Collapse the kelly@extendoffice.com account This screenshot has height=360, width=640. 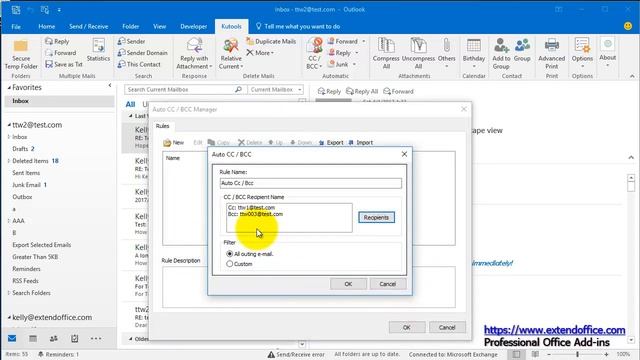coord(9,317)
